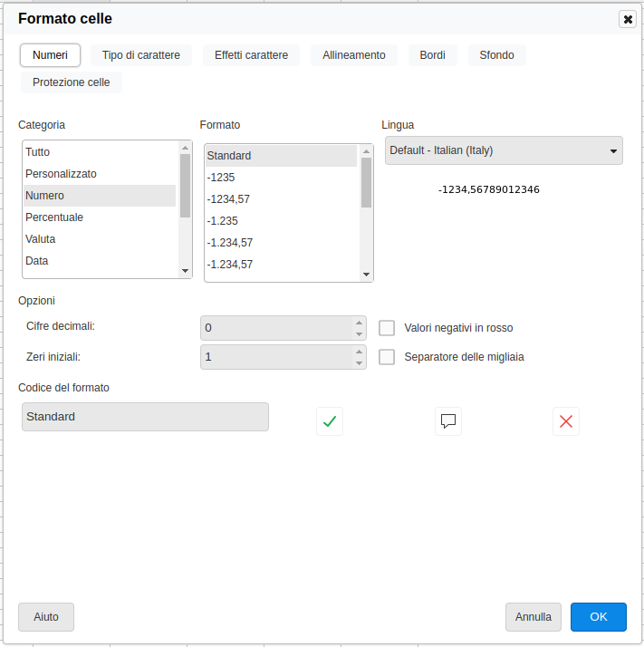This screenshot has height=647, width=644.
Task: Switch to the Tipo di carattere tab
Action: coord(141,55)
